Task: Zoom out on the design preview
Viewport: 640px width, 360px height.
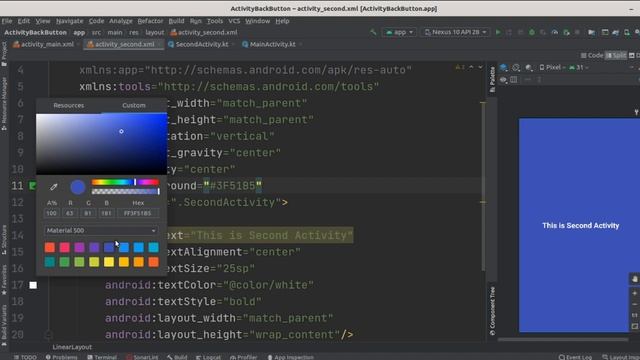Action: click(x=634, y=304)
